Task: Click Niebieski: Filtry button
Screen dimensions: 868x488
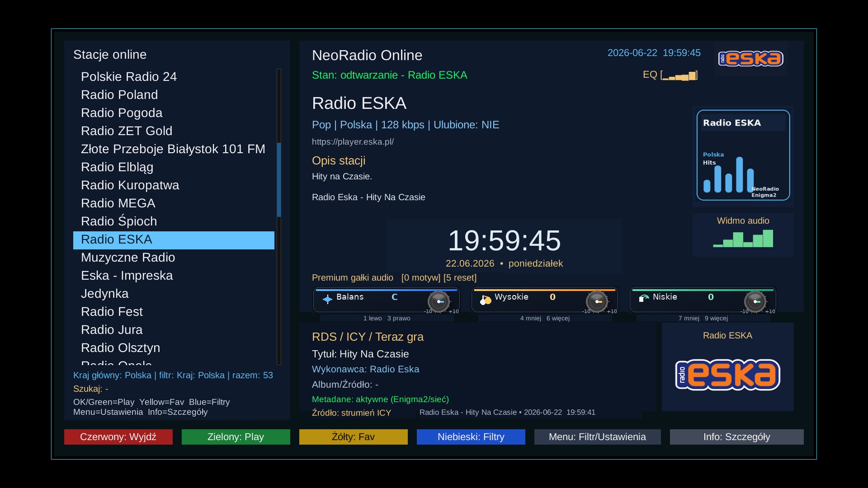Action: [471, 437]
